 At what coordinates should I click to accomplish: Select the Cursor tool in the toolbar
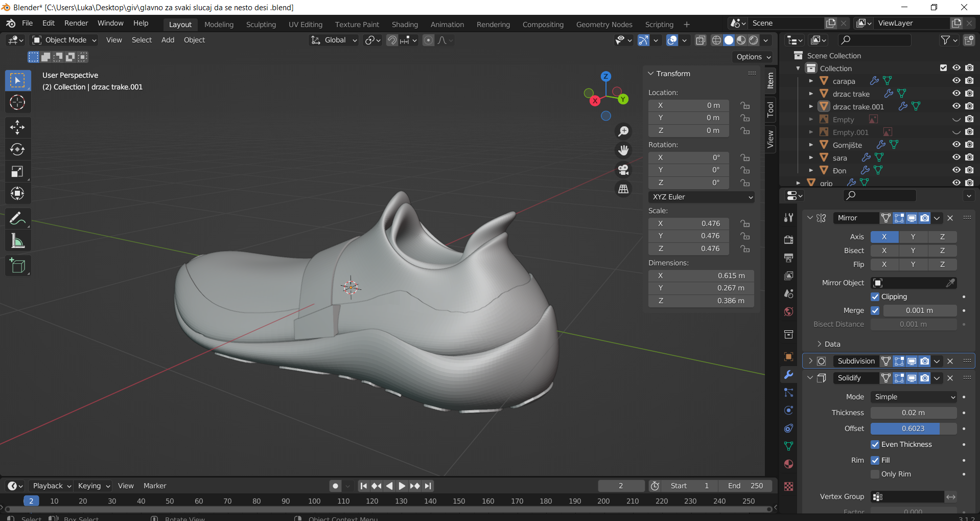[18, 103]
